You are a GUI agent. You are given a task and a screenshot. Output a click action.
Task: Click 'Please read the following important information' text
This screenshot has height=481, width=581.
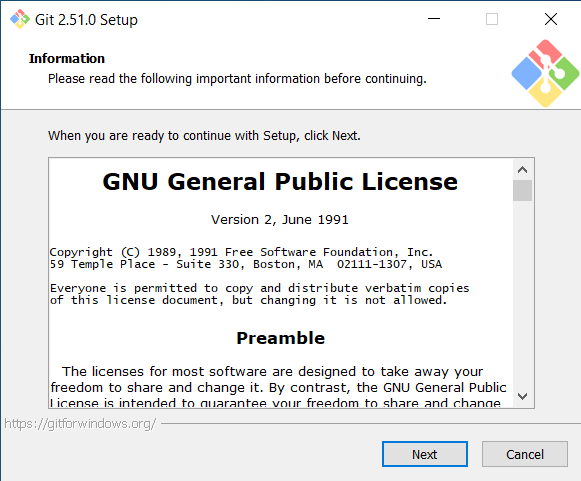237,79
